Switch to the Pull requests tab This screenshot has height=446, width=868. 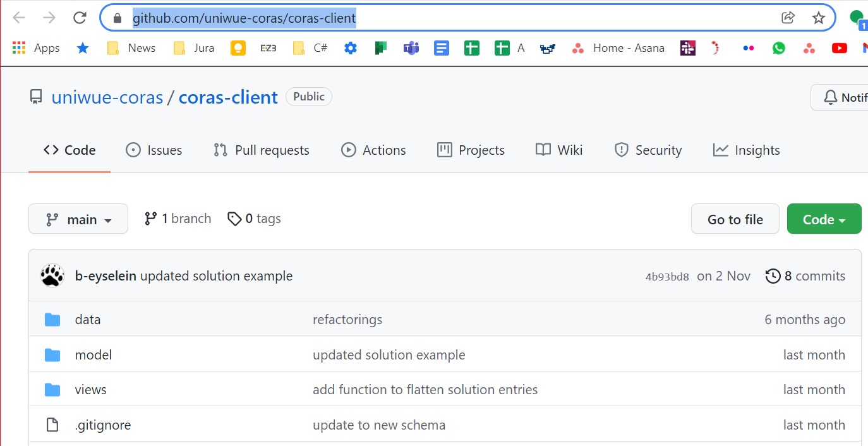(x=262, y=150)
